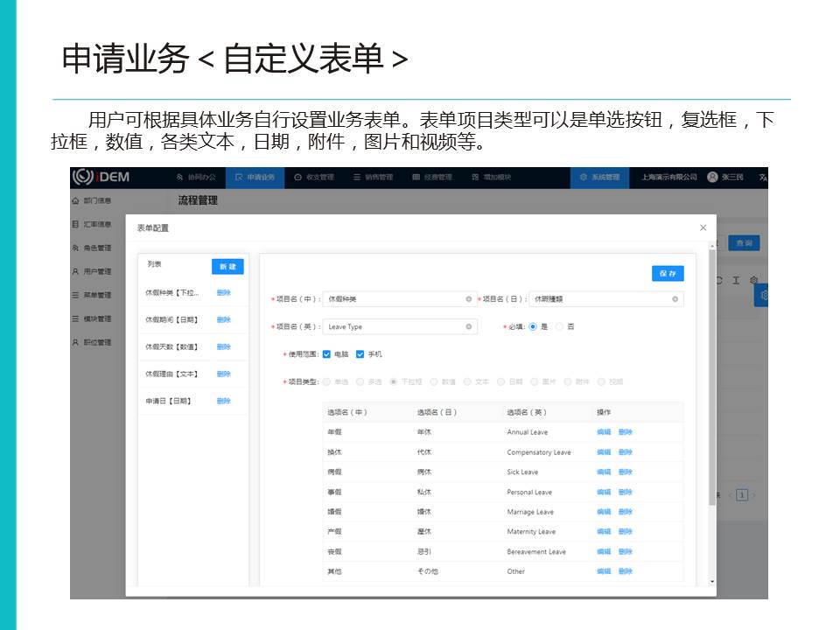Select 是 for the 必填 option
The height and width of the screenshot is (630, 840).
533,326
